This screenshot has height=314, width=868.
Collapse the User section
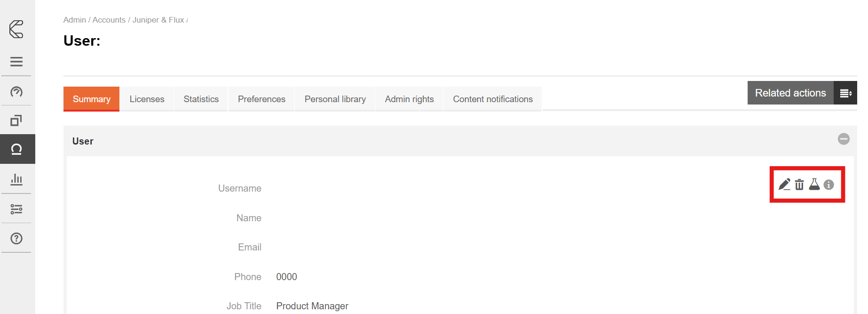844,139
